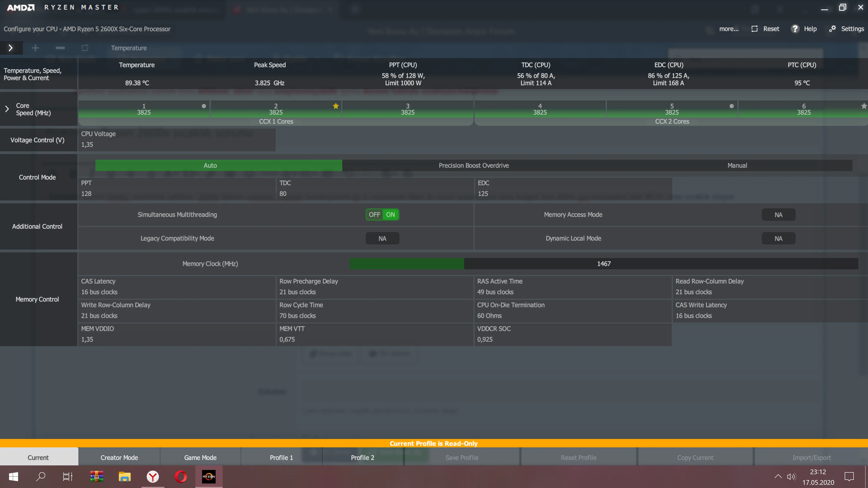The image size is (868, 488).
Task: Open Help via question mark icon
Action: click(x=795, y=29)
